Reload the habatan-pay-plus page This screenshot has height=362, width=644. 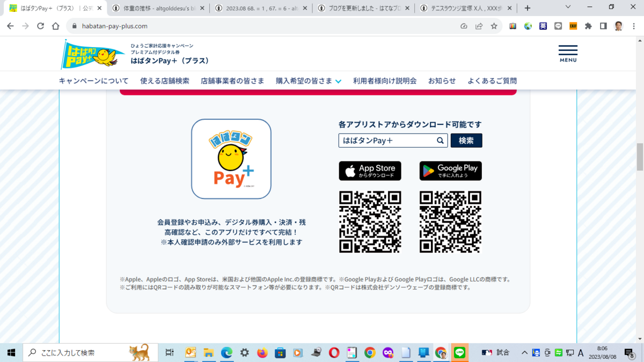click(40, 26)
